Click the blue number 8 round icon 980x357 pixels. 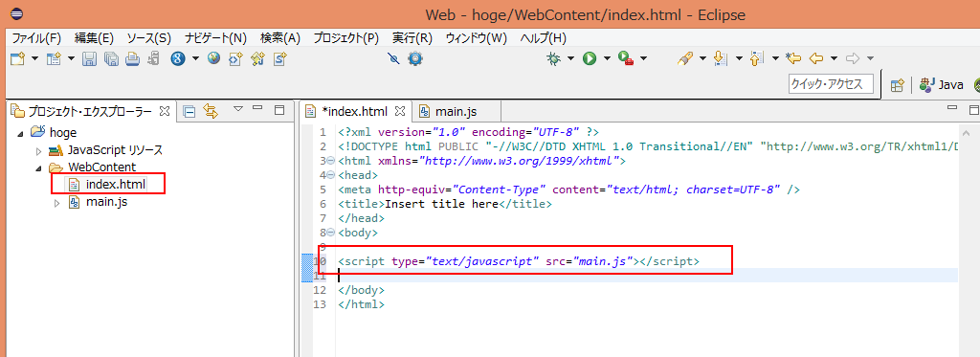tap(178, 58)
